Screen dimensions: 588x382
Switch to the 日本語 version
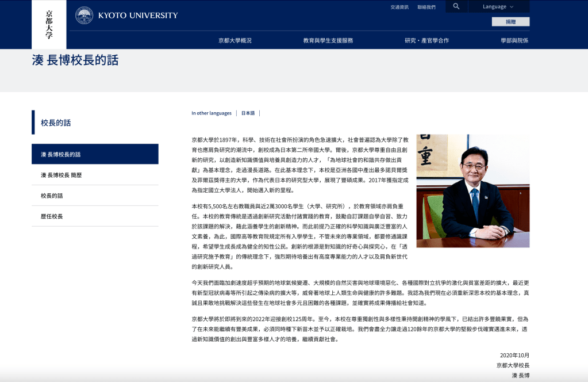point(248,113)
